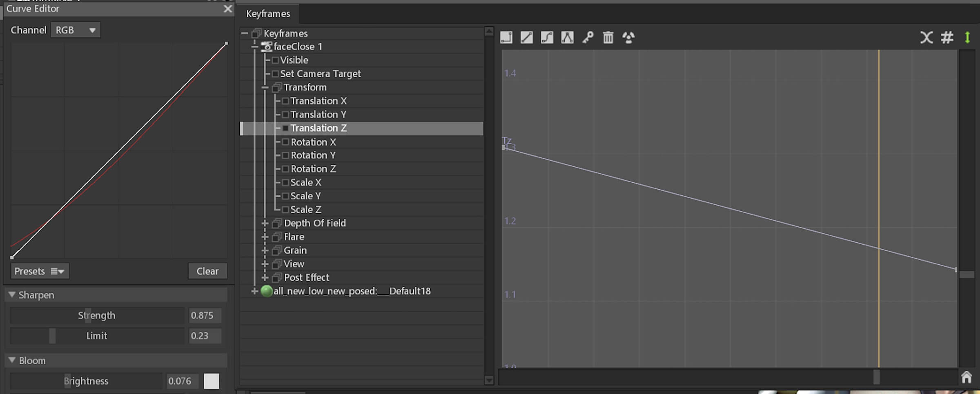Image resolution: width=980 pixels, height=394 pixels.
Task: Switch to the Keyframes tab
Action: pyautogui.click(x=268, y=14)
